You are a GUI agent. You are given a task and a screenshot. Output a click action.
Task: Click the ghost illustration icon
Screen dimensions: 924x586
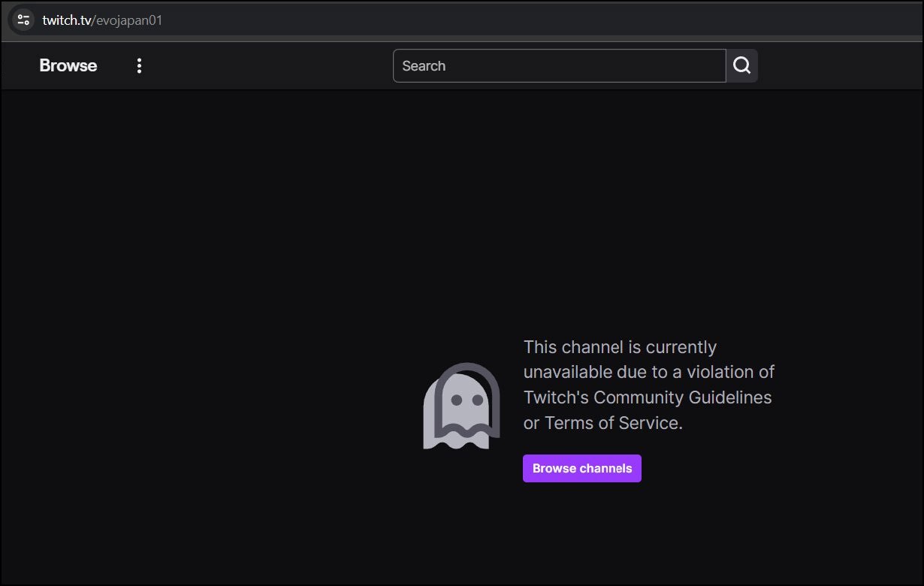pos(461,406)
